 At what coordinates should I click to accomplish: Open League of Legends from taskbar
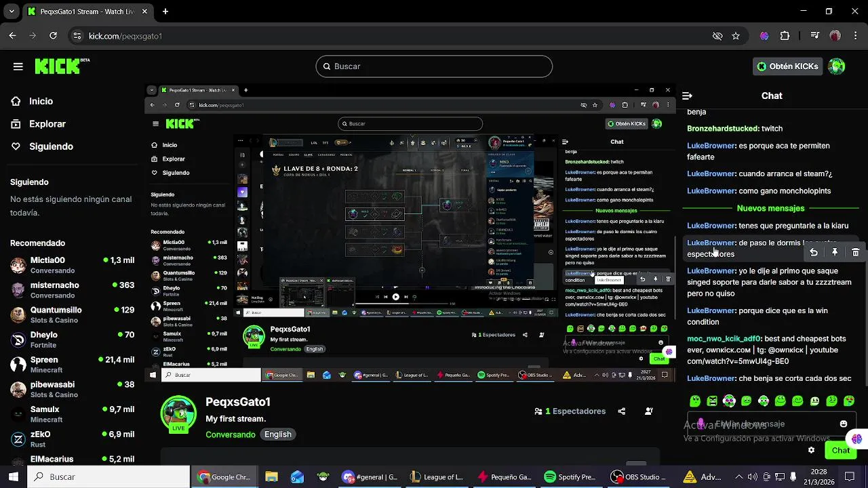(437, 477)
